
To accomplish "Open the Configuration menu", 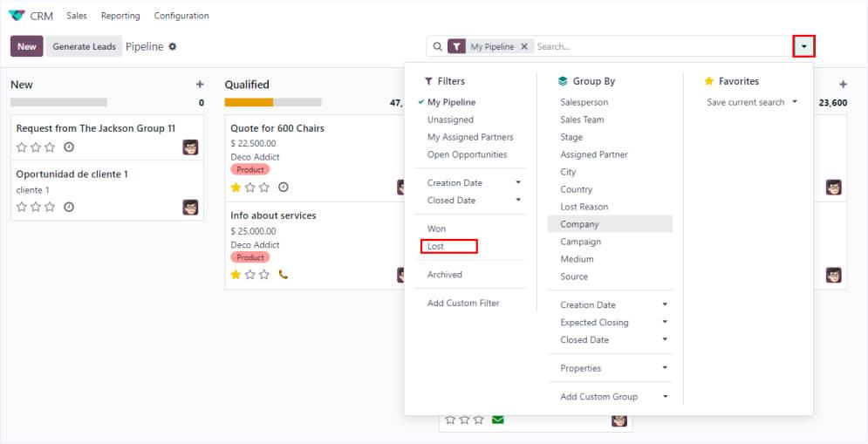I will (181, 16).
